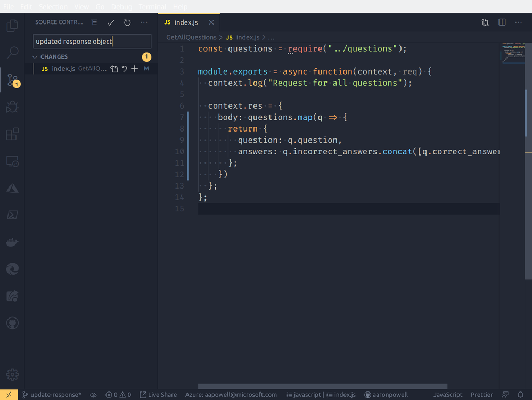Open the Help menu

[x=180, y=6]
